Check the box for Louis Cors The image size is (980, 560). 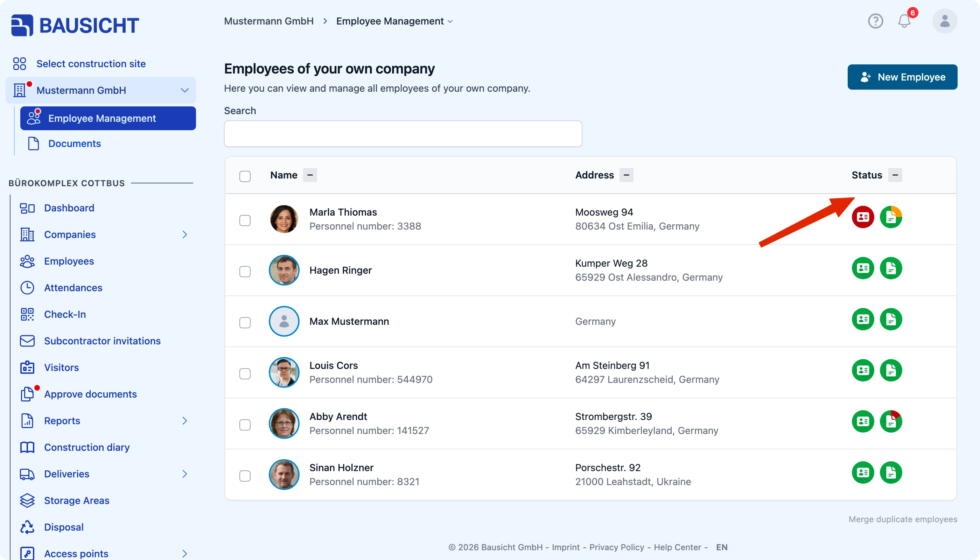[x=245, y=374]
